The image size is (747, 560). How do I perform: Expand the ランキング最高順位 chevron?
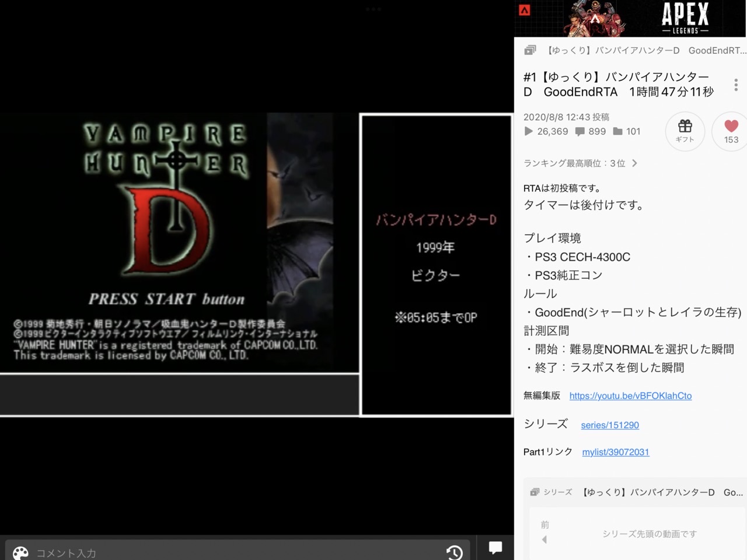(x=634, y=163)
